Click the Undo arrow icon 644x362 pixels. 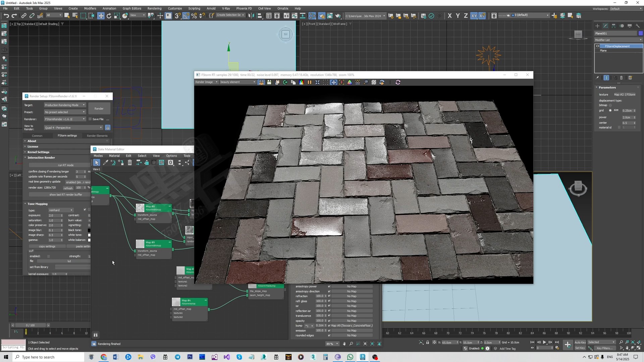tap(6, 16)
